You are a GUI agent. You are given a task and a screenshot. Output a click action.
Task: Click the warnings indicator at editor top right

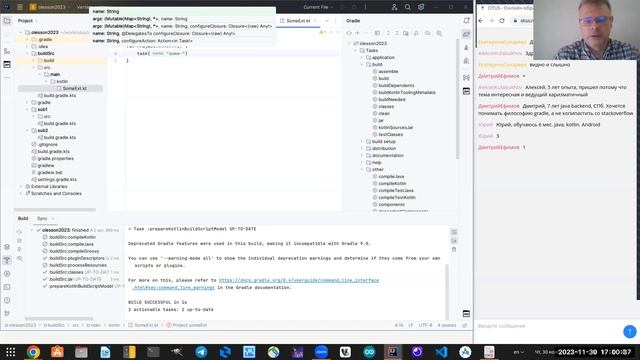(323, 32)
